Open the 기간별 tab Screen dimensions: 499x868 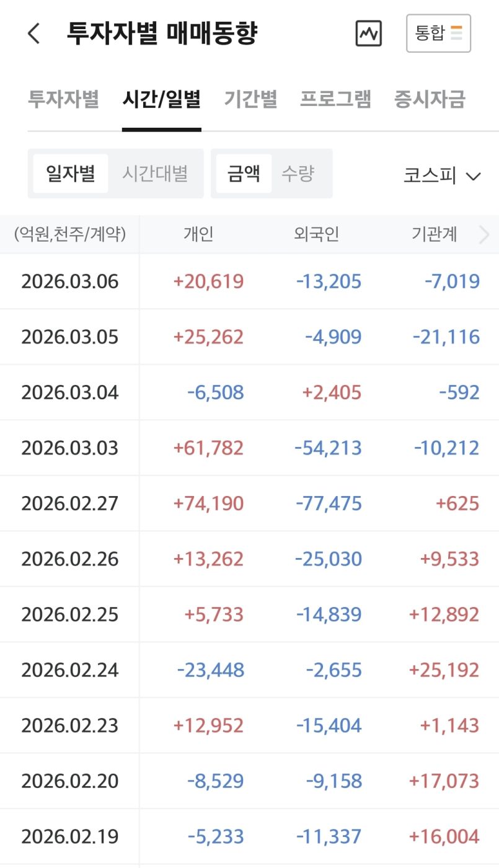(x=250, y=99)
